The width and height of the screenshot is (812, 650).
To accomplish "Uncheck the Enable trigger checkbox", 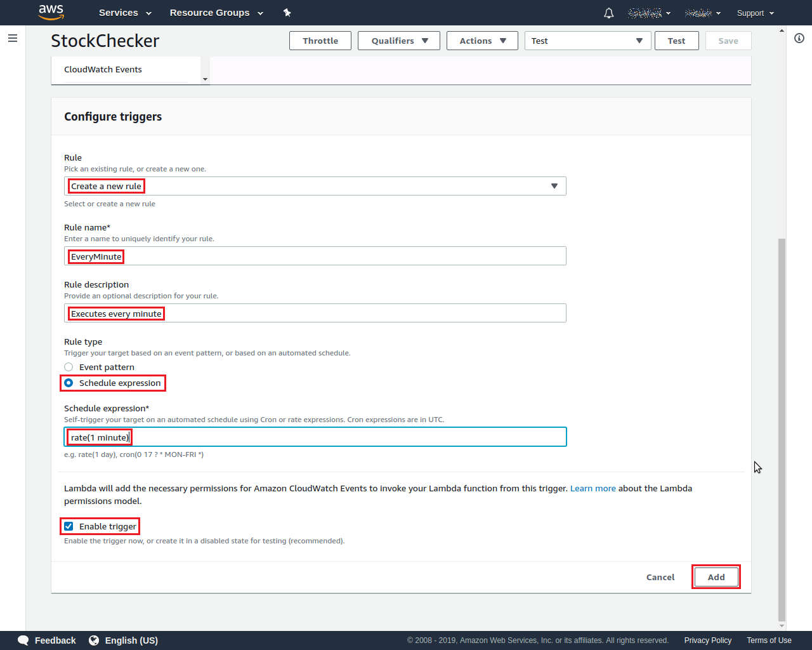I will [68, 526].
